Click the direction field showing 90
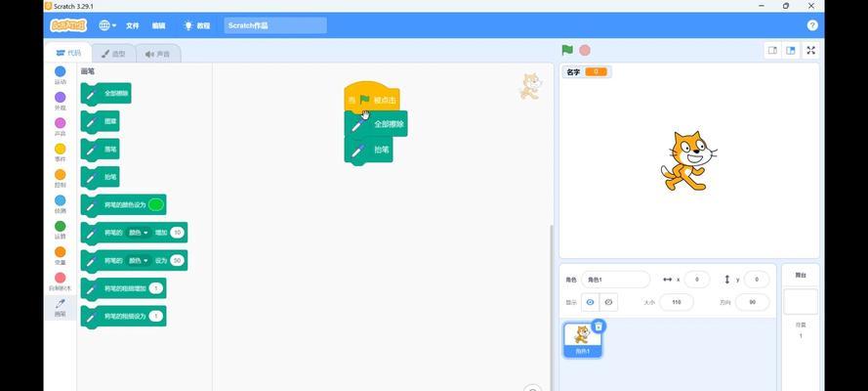Viewport: 868px width, 391px height. point(753,302)
